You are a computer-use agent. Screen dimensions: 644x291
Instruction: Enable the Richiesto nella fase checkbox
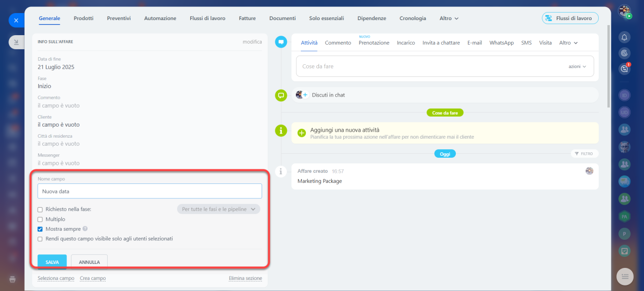pyautogui.click(x=40, y=209)
